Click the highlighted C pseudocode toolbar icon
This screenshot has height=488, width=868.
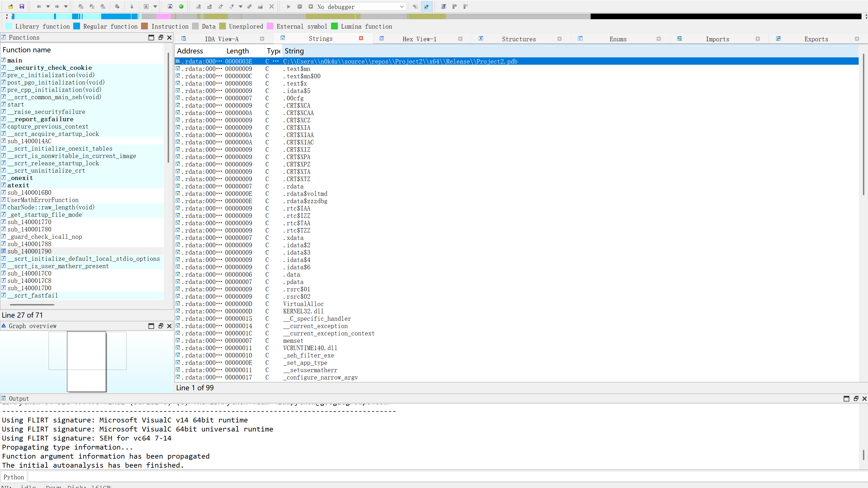427,6
